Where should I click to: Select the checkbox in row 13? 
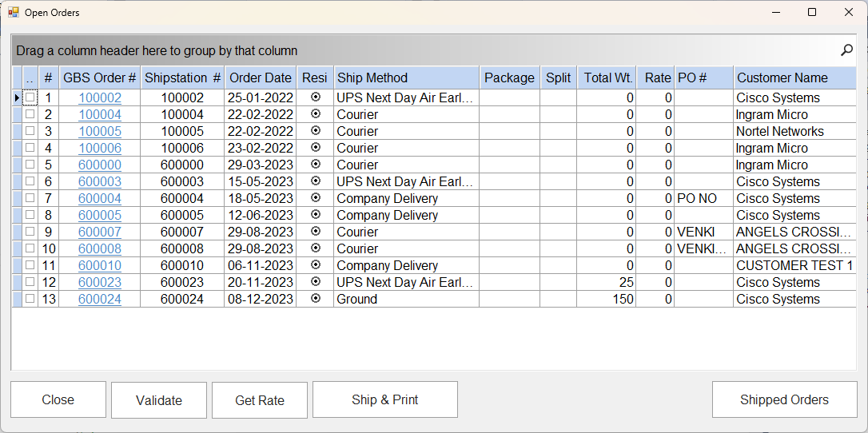(x=30, y=299)
